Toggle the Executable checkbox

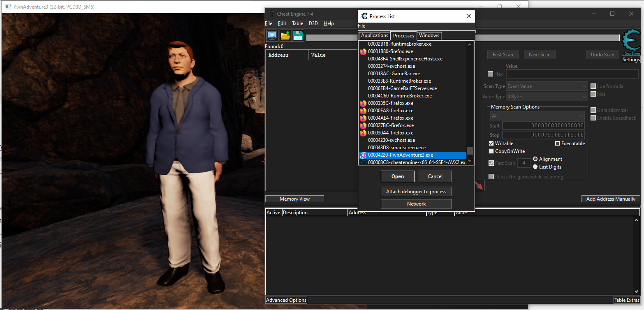pos(558,143)
